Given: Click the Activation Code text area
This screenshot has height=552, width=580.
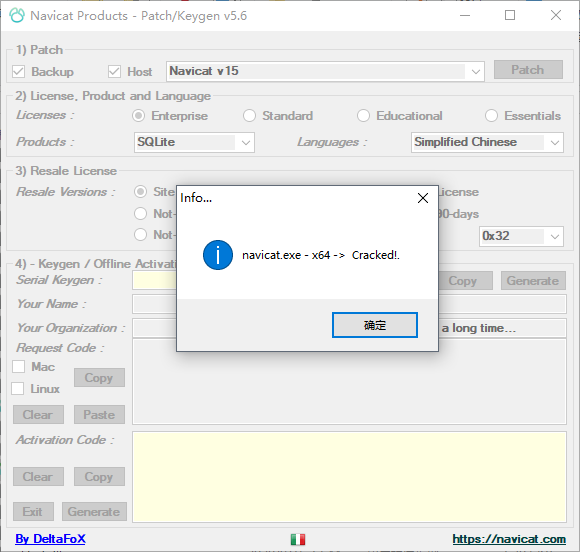Looking at the screenshot, I should point(349,477).
